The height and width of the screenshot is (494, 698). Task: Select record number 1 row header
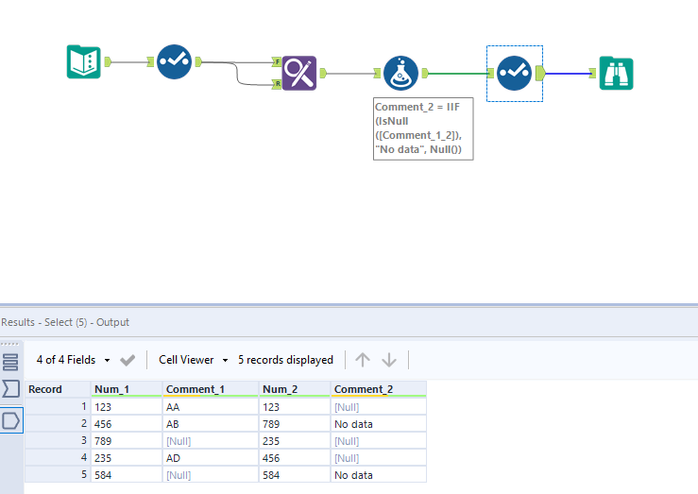coord(58,407)
